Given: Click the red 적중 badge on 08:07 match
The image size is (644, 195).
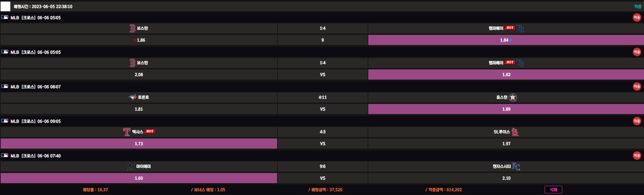Looking at the screenshot, I should pos(637,86).
